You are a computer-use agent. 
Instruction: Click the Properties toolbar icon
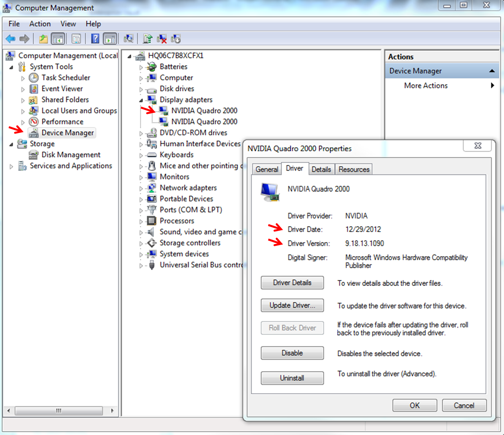point(76,39)
